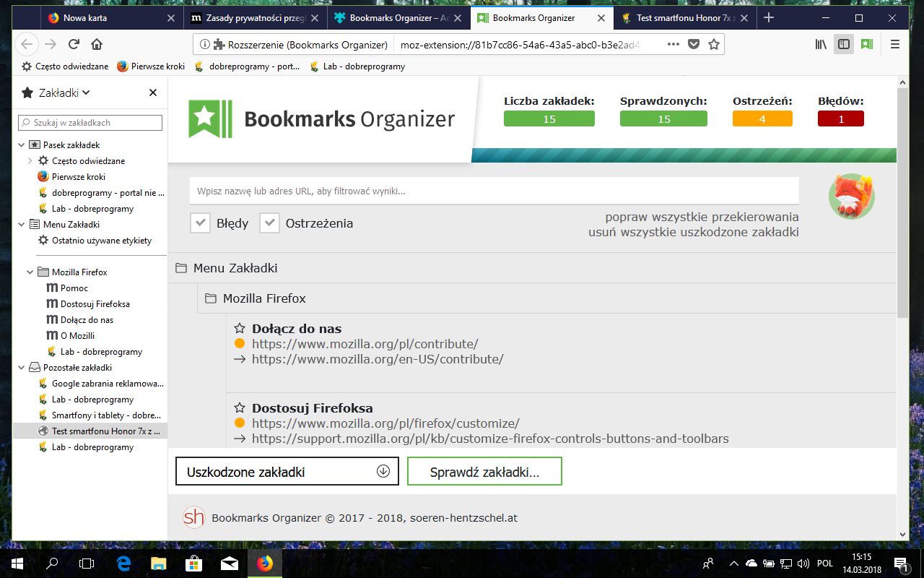Screen dimensions: 924x578
Task: Select Google zabrania reklamowa... bookmark
Action: 108,384
